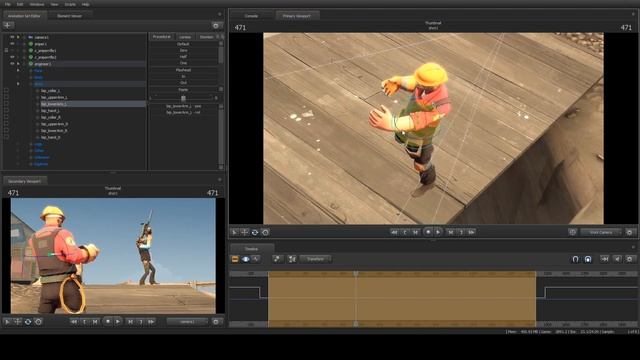
Task: Open the primary viewport settings gear
Action: (x=630, y=232)
